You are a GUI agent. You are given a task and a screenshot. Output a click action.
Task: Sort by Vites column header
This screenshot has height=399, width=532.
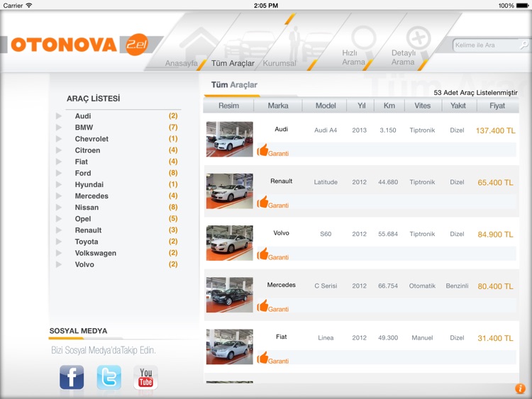tap(423, 106)
